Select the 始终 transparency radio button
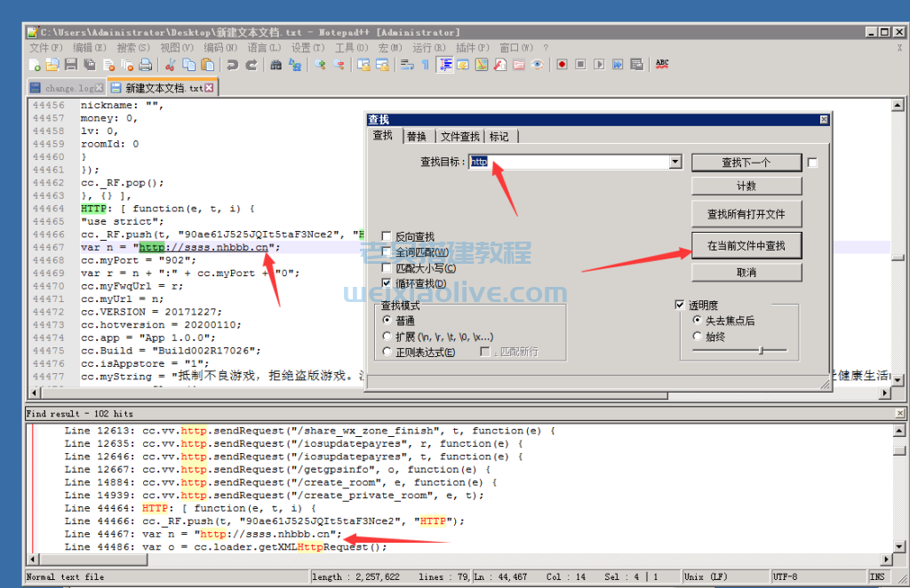 [696, 337]
